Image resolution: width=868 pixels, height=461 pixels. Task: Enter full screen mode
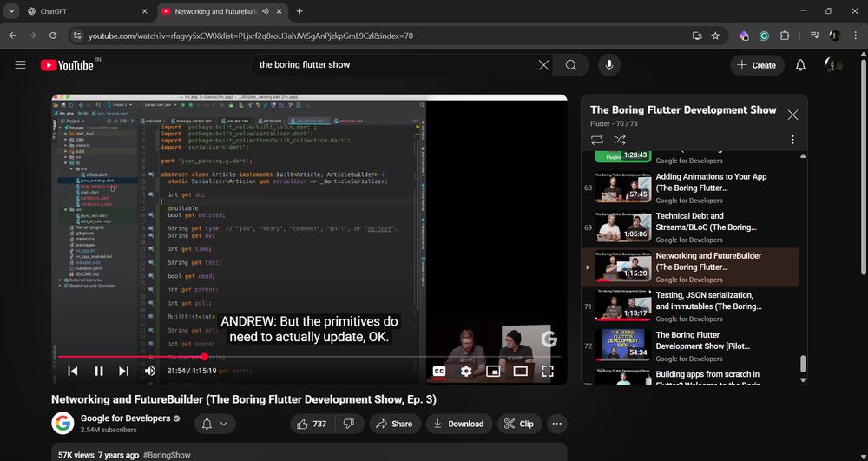(547, 371)
